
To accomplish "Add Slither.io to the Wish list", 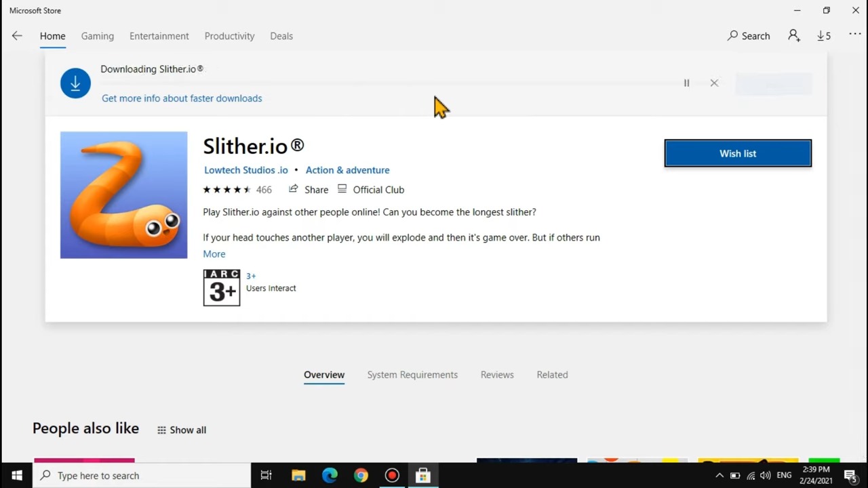I will coord(738,153).
